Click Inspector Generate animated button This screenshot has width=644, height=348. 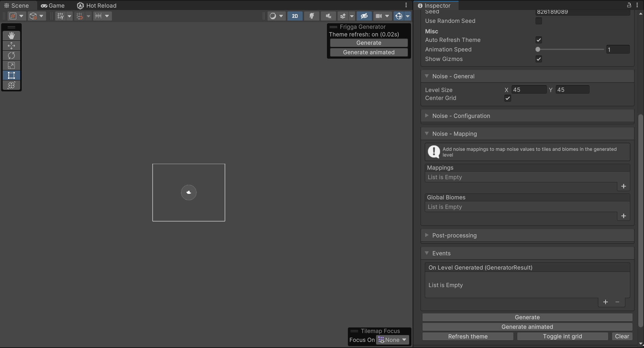pyautogui.click(x=527, y=327)
